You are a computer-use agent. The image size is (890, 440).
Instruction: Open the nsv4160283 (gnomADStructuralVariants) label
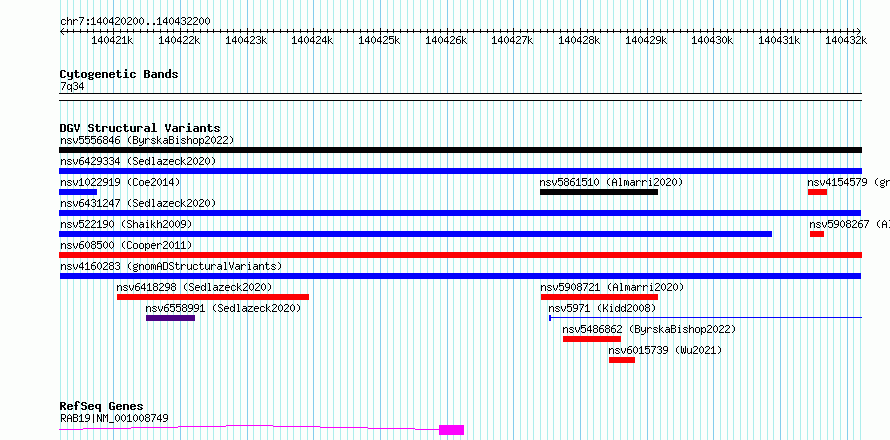(171, 266)
